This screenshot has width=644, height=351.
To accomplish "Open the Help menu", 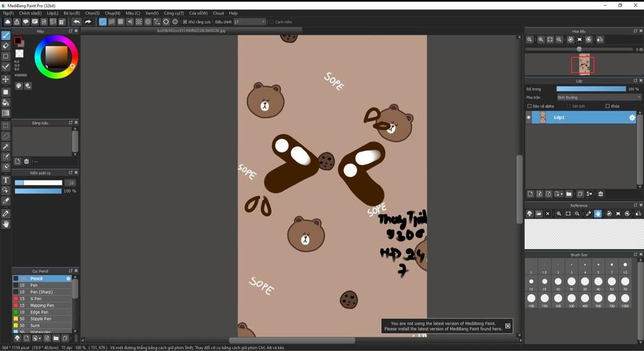I will click(233, 13).
